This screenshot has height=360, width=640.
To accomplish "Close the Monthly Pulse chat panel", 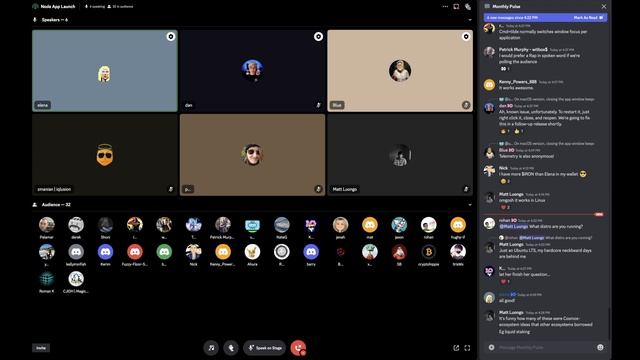I will [604, 7].
